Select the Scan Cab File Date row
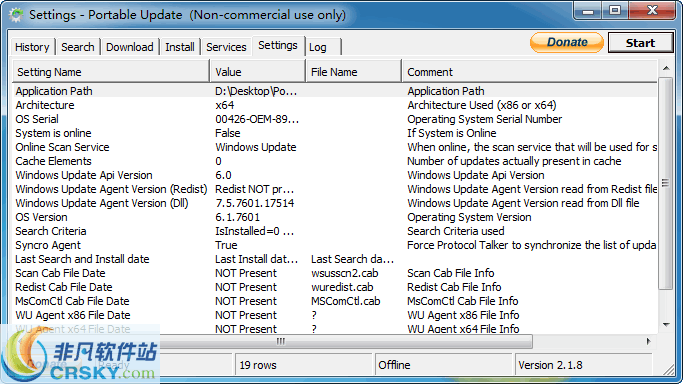 335,273
